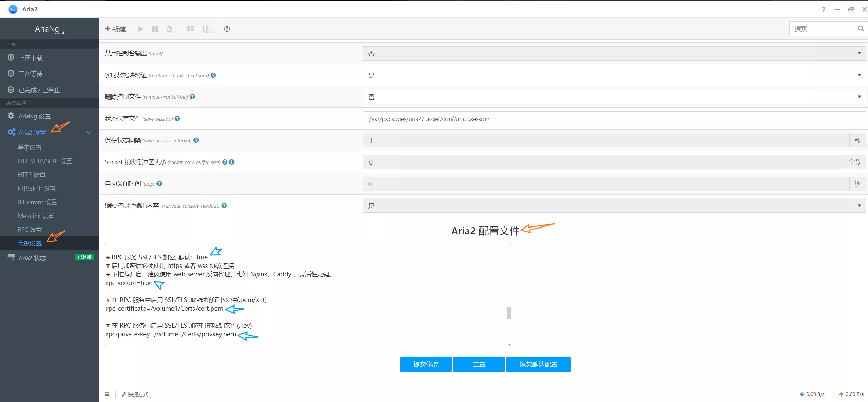Click the stop time value field
The width and height of the screenshot is (868, 402).
pos(606,184)
